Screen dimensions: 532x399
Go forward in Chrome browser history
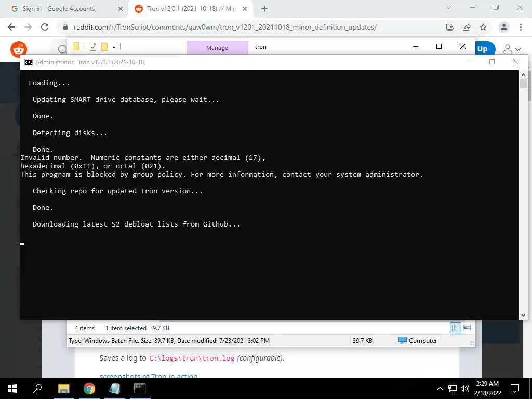point(28,27)
